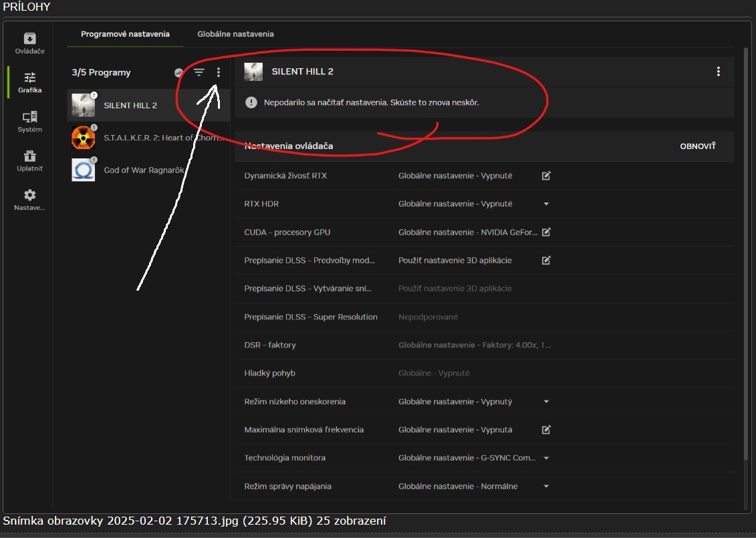Click the Hladký pohyb row label
Image resolution: width=756 pixels, height=538 pixels.
coord(269,373)
